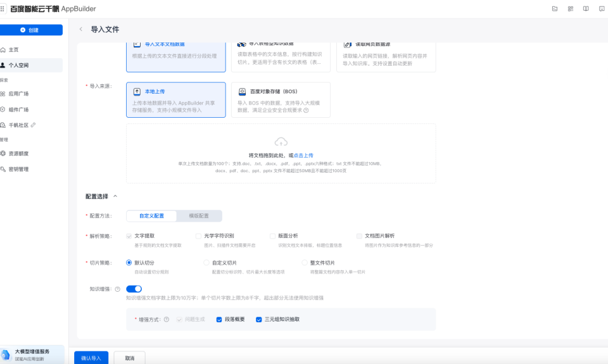Select the 百度对象存储 (BOS) source card
Viewport: 608px width, 364px height.
[281, 99]
